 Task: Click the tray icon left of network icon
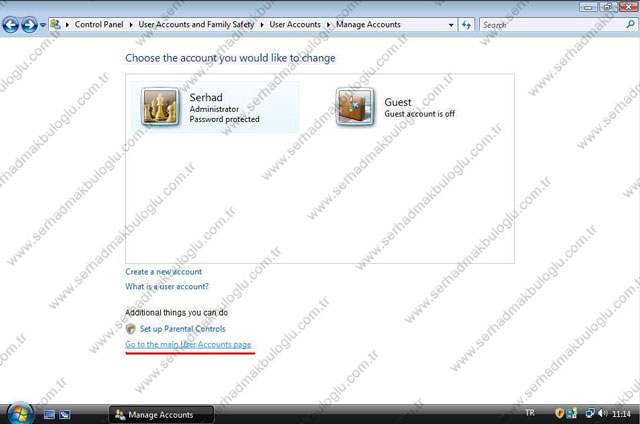[572, 413]
